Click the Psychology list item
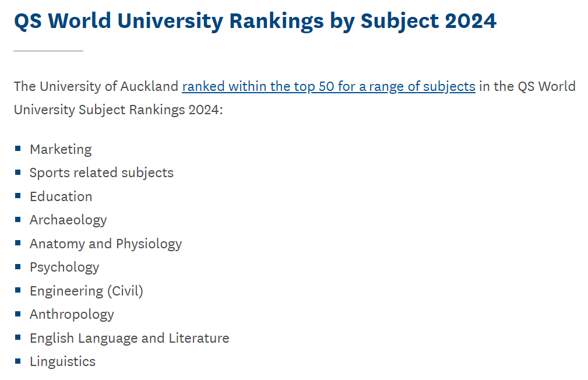The width and height of the screenshot is (588, 380). point(65,268)
